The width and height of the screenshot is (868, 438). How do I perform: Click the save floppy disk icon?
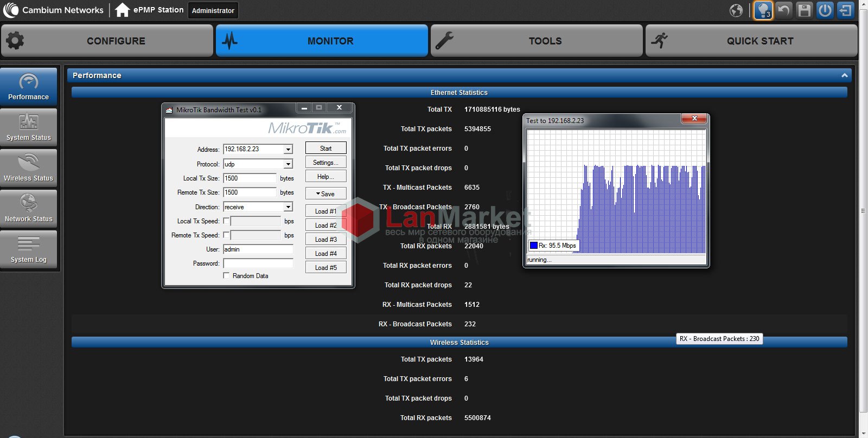tap(805, 10)
